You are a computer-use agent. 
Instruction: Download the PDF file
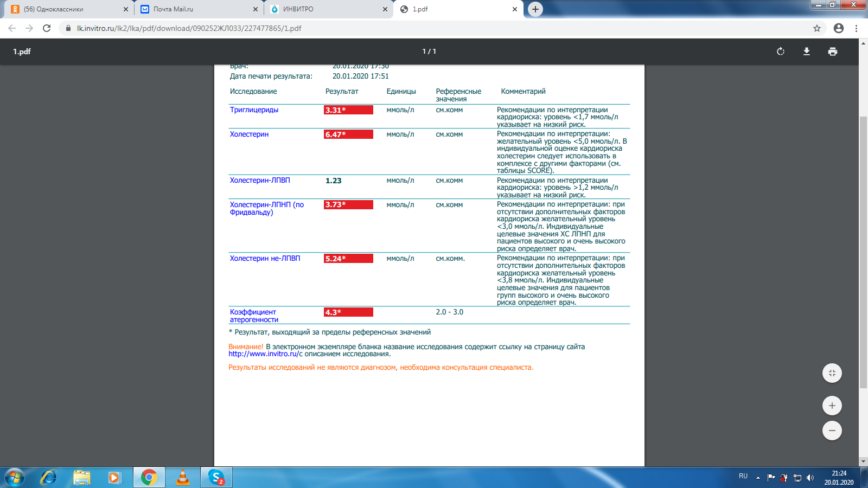[x=807, y=52]
